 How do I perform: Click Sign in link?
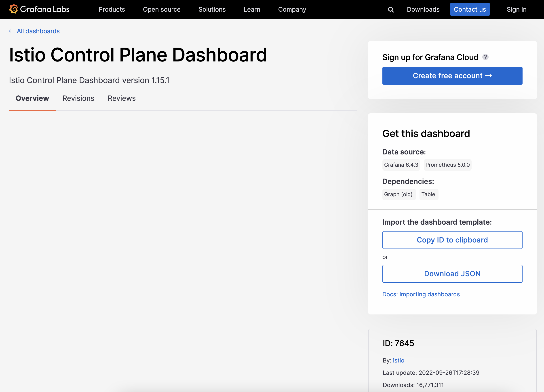click(x=517, y=10)
